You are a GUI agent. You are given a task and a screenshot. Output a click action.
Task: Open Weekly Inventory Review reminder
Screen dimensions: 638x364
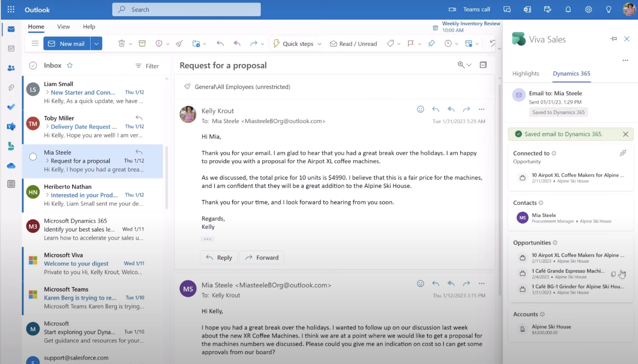[467, 27]
